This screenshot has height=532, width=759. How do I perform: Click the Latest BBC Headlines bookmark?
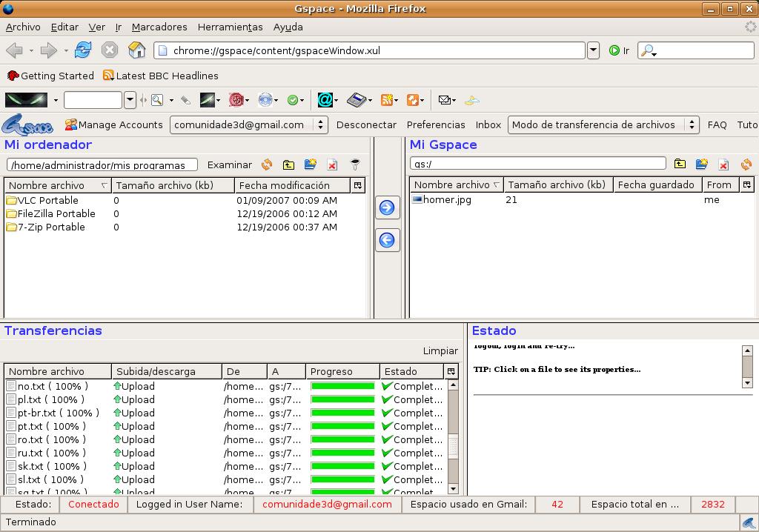click(161, 76)
